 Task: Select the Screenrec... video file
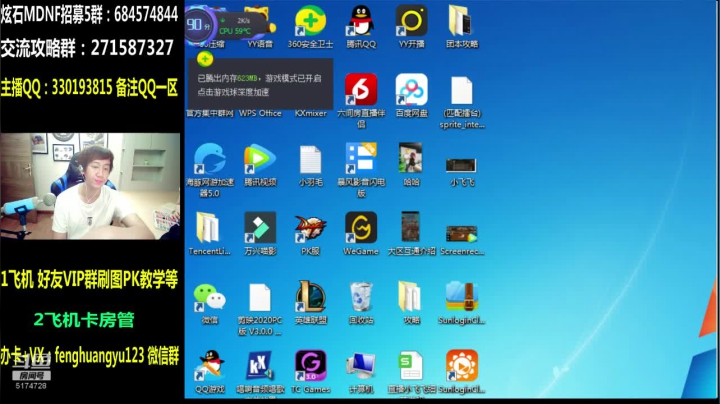(461, 240)
